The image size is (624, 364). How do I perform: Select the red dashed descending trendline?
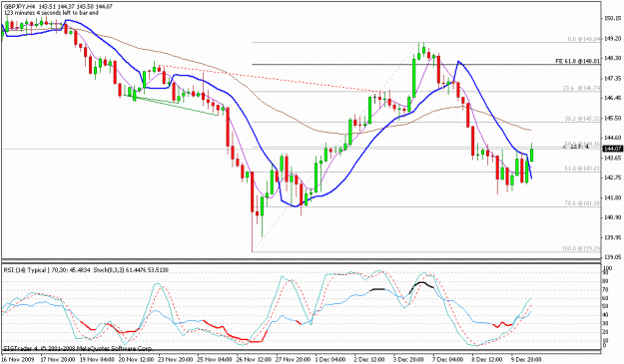(x=271, y=79)
